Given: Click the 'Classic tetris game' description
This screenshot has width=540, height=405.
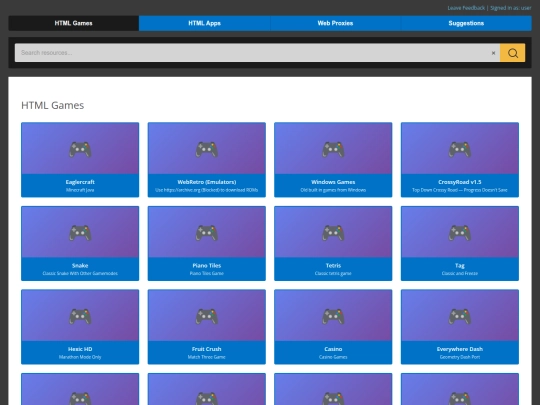Looking at the screenshot, I should click(333, 273).
